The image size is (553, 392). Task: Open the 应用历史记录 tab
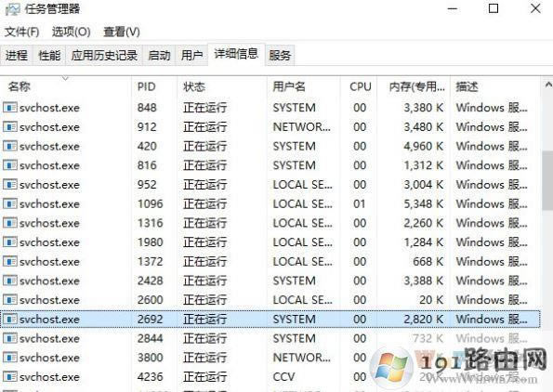[x=104, y=56]
